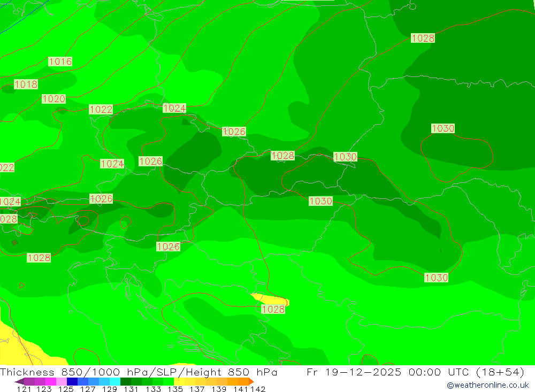535x392 pixels.
Task: Click the 1030 label immediately beside the 1028 label
Action: pos(345,157)
